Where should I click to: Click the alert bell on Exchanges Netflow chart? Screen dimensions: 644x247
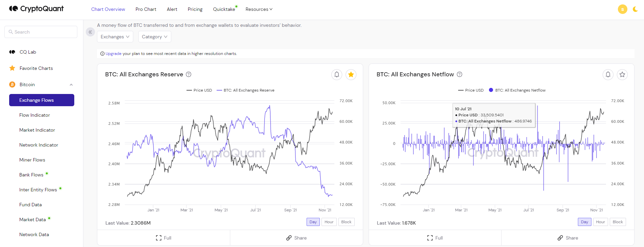click(x=608, y=75)
